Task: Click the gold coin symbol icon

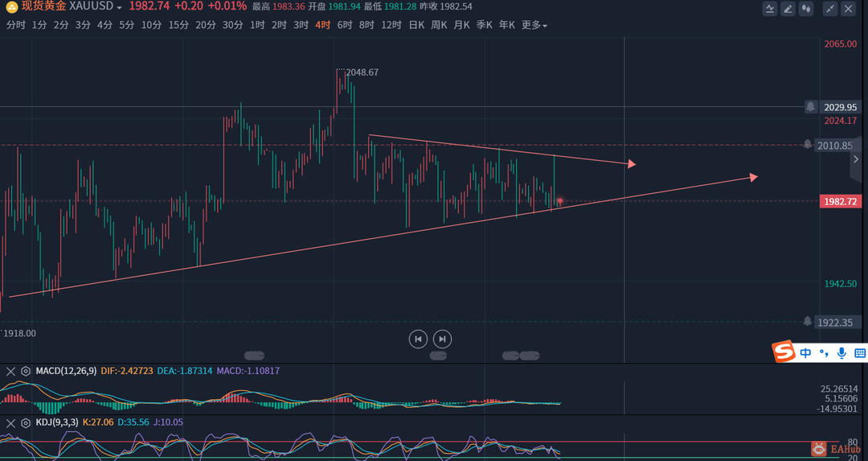Action: click(11, 6)
